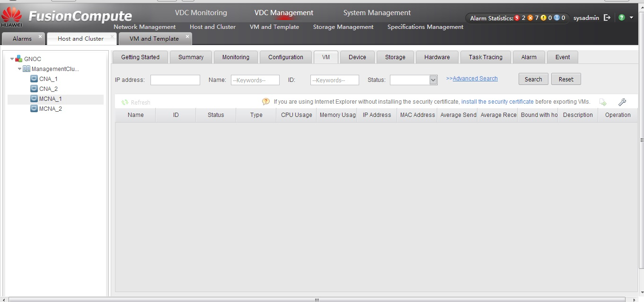This screenshot has width=644, height=302.
Task: Open the Hardware tab
Action: tap(437, 57)
